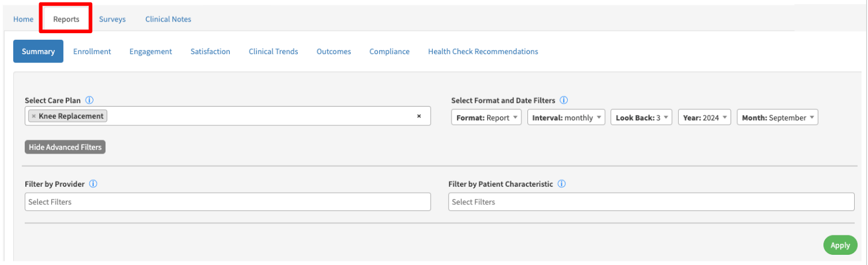This screenshot has height=265, width=868.
Task: View the Enrollment report
Action: (x=92, y=52)
